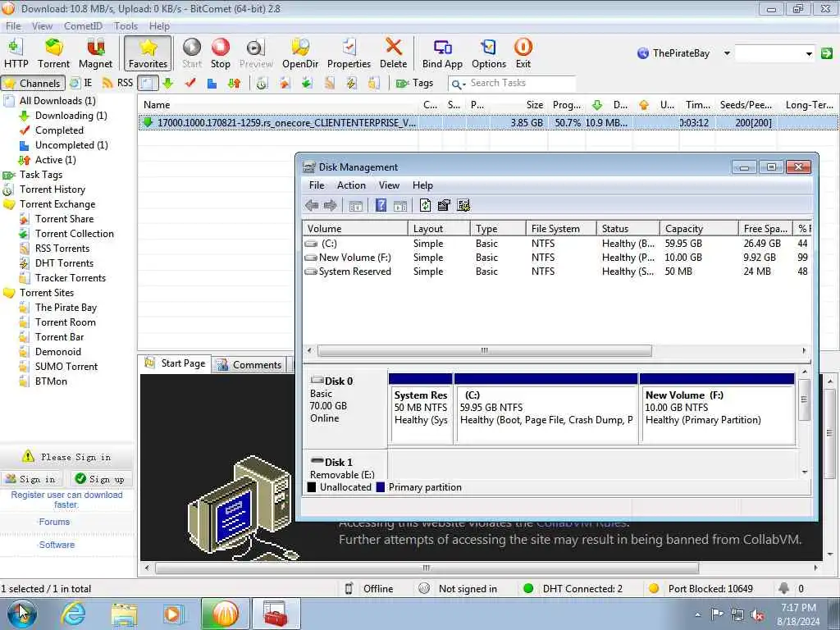Click the Tags toolbar button
Screen dimensions: 840x630
point(414,83)
